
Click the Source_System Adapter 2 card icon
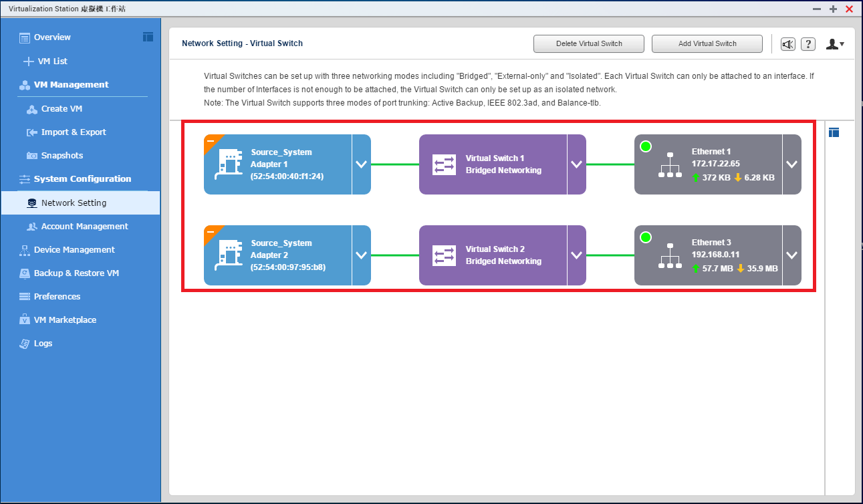(x=229, y=255)
